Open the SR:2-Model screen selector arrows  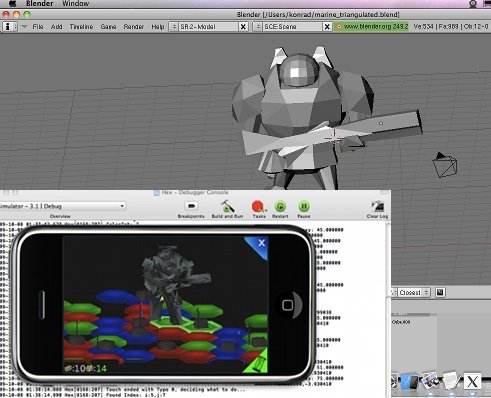pos(174,27)
